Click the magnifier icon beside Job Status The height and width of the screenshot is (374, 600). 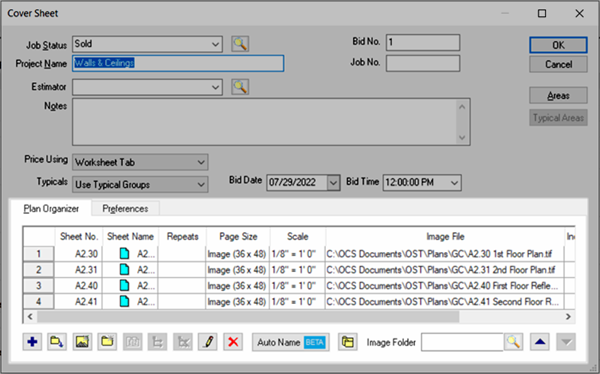click(x=240, y=44)
